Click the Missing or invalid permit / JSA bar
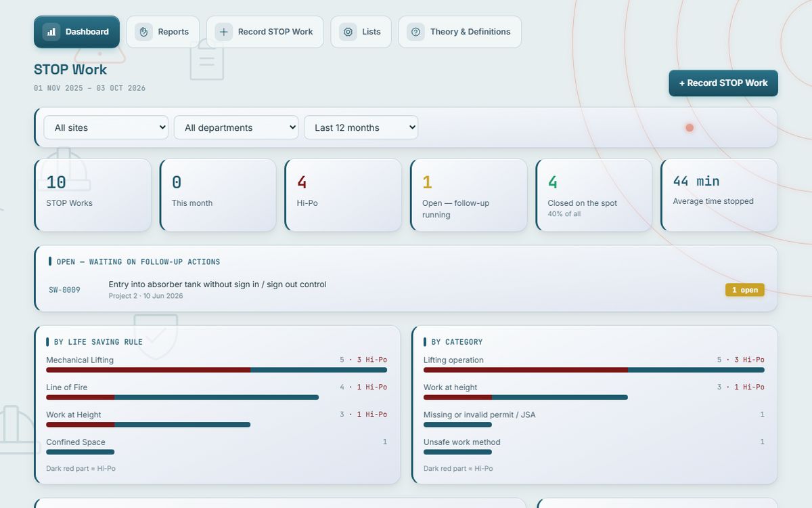 [457, 425]
